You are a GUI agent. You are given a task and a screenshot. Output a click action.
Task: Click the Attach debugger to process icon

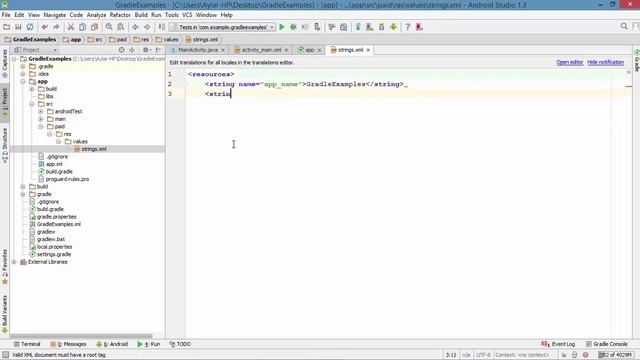(317, 27)
